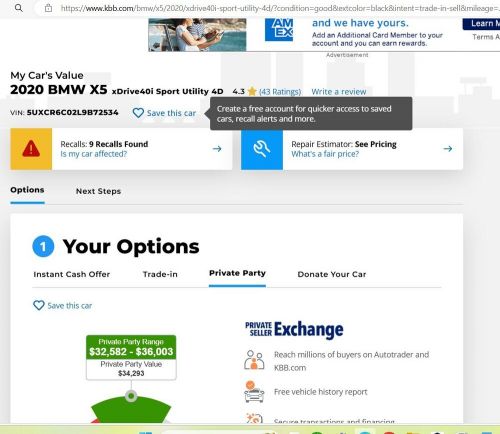The image size is (500, 434).
Task: Click the Is my car affected link
Action: point(94,154)
